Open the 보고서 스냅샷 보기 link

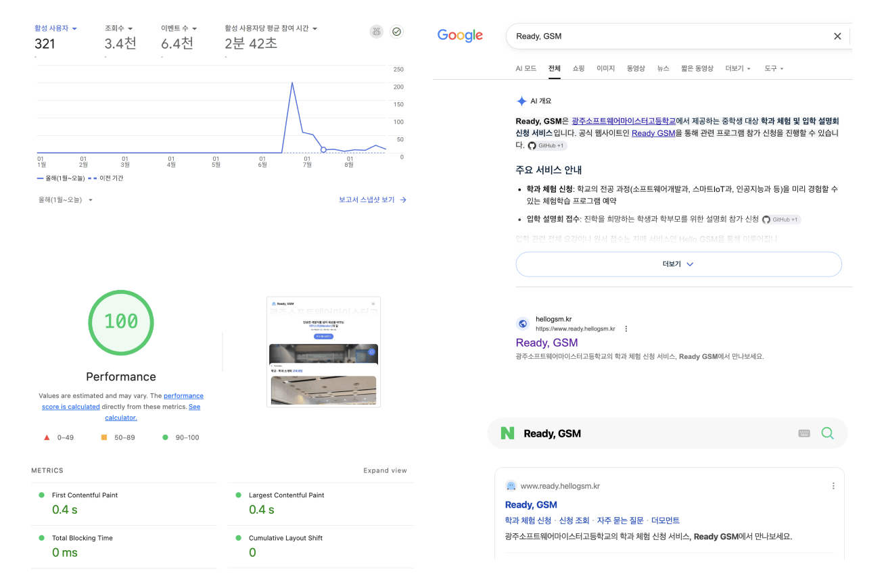click(373, 200)
